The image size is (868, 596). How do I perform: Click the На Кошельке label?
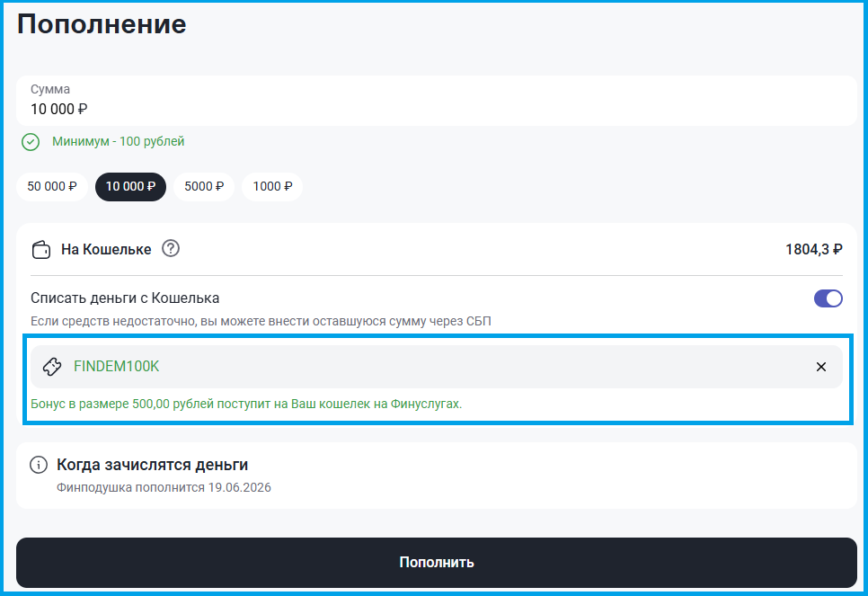[106, 250]
